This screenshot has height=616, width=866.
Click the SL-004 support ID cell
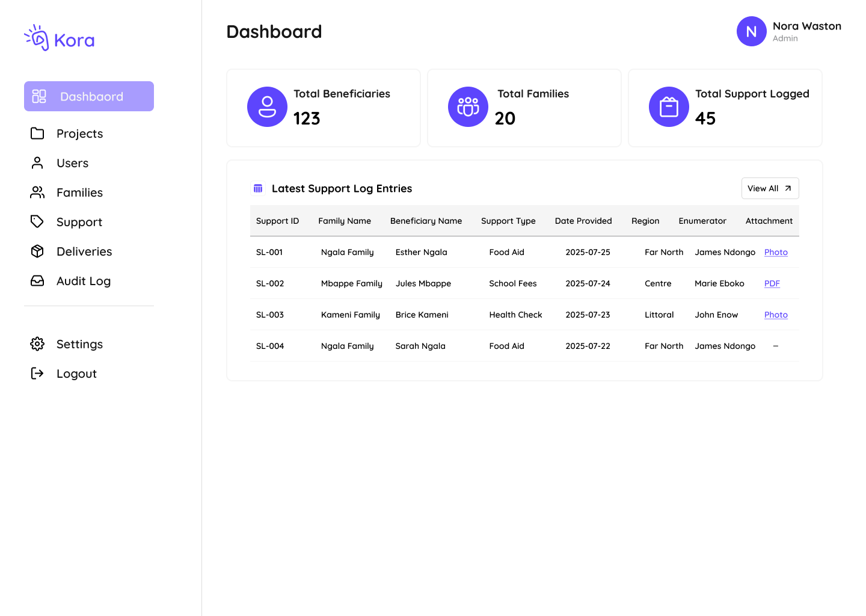[270, 346]
